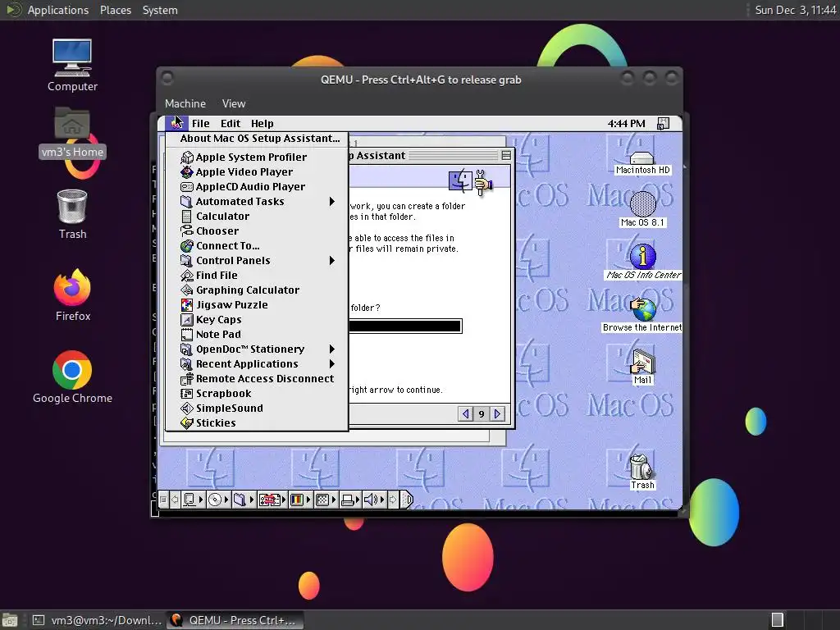Viewport: 840px width, 630px height.
Task: Open the Remote Access strip module
Action: (272, 500)
